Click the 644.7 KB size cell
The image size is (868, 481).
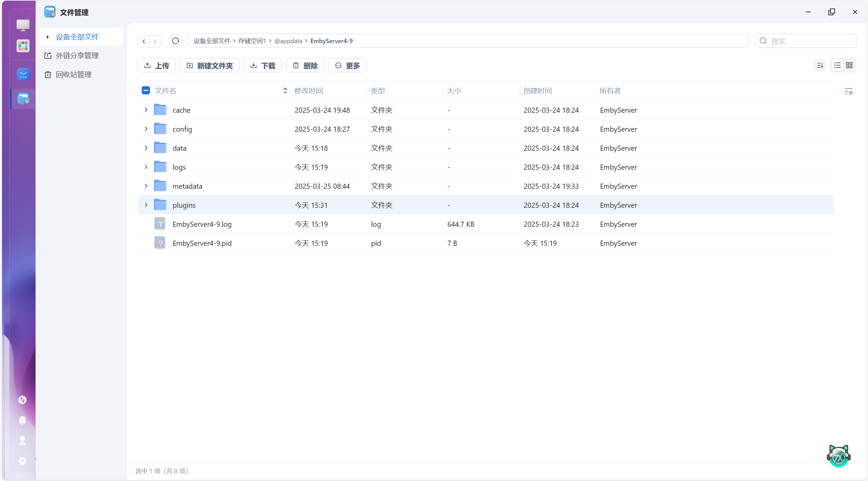click(461, 224)
